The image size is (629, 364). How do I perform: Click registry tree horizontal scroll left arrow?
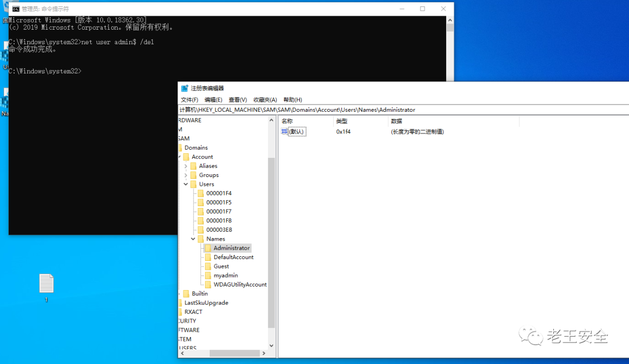click(x=182, y=353)
